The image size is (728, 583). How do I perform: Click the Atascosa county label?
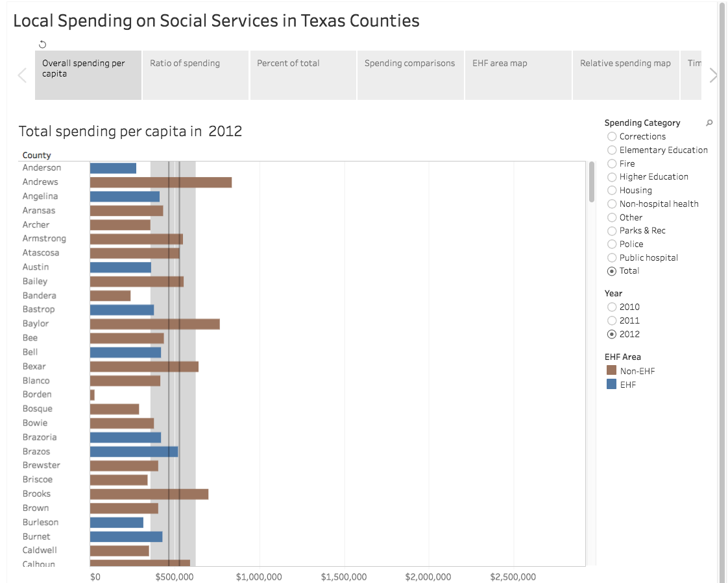41,253
